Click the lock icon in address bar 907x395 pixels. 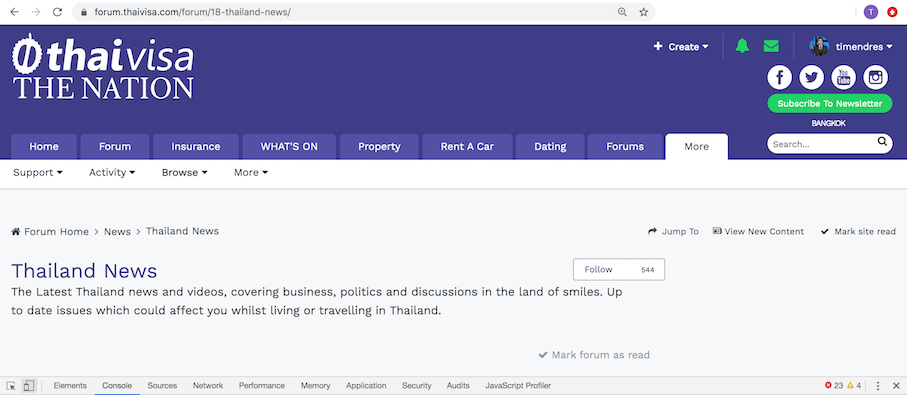(84, 12)
